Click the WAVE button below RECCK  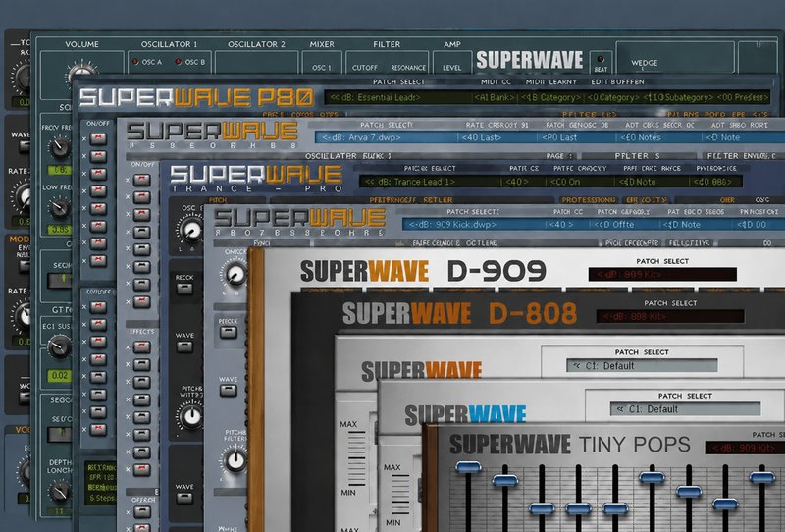(184, 346)
